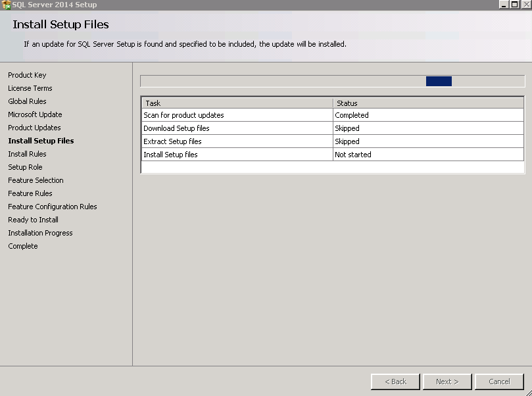Select the Global Rules step
Image resolution: width=532 pixels, height=396 pixels.
[27, 101]
